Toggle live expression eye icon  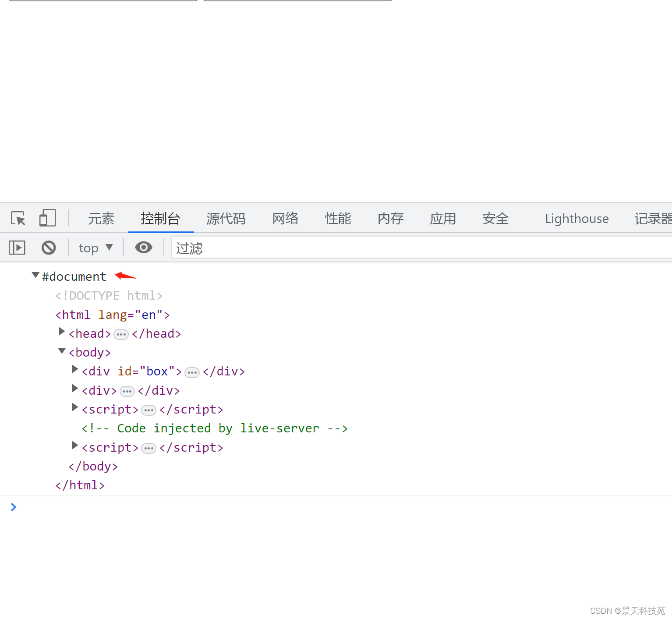(x=143, y=248)
